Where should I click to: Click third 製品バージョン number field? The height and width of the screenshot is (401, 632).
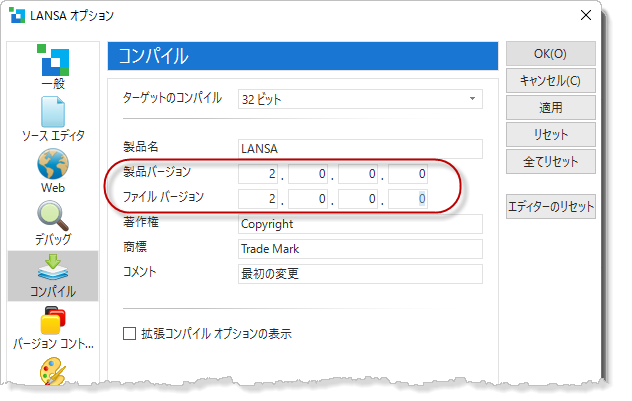[x=358, y=174]
